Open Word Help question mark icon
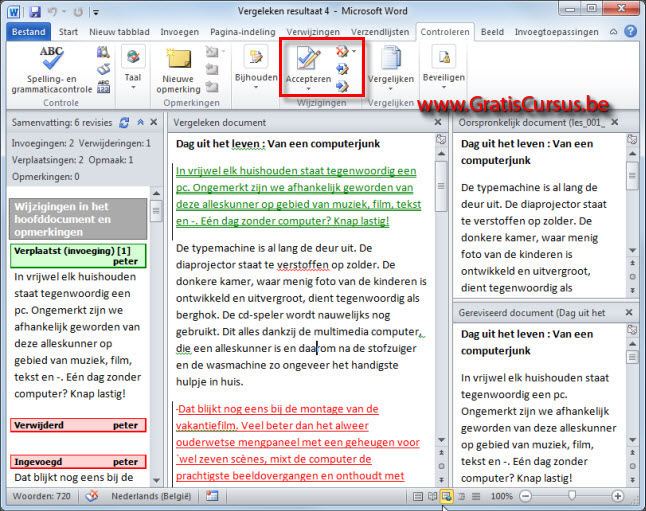Viewport: 646px width, 511px height. tap(630, 31)
